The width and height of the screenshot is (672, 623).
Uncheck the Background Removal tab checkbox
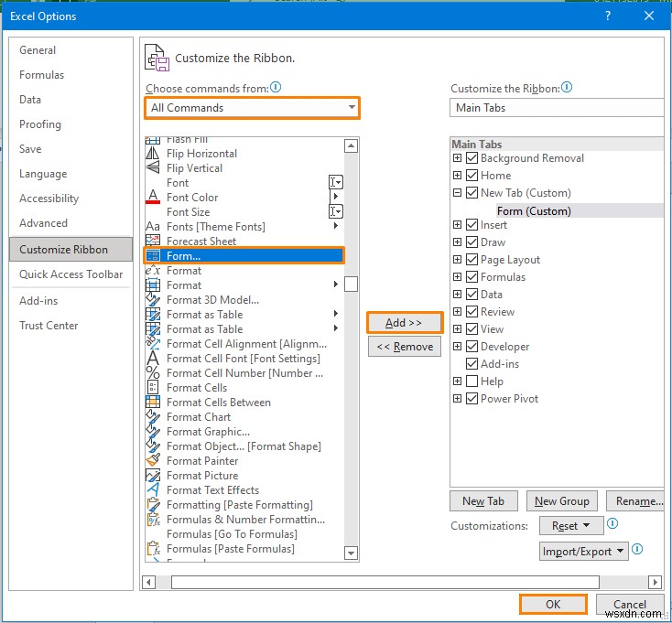click(x=471, y=158)
